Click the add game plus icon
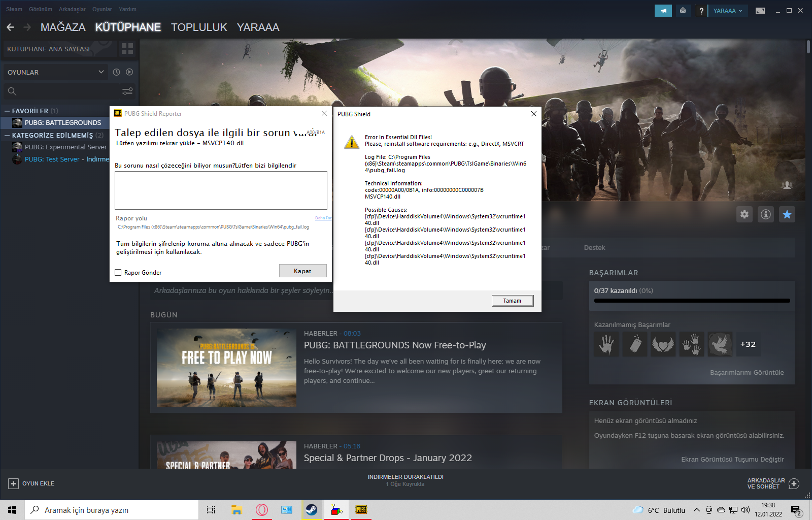The height and width of the screenshot is (520, 812). point(14,483)
